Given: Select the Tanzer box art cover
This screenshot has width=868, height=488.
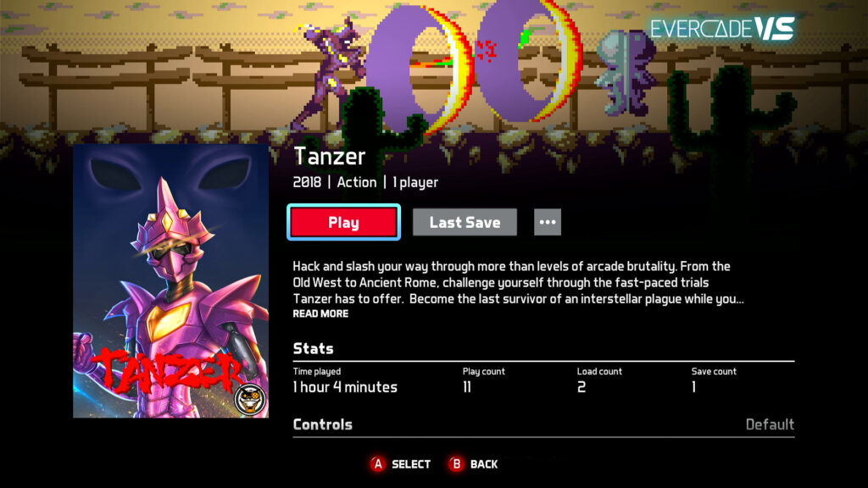Looking at the screenshot, I should (171, 281).
